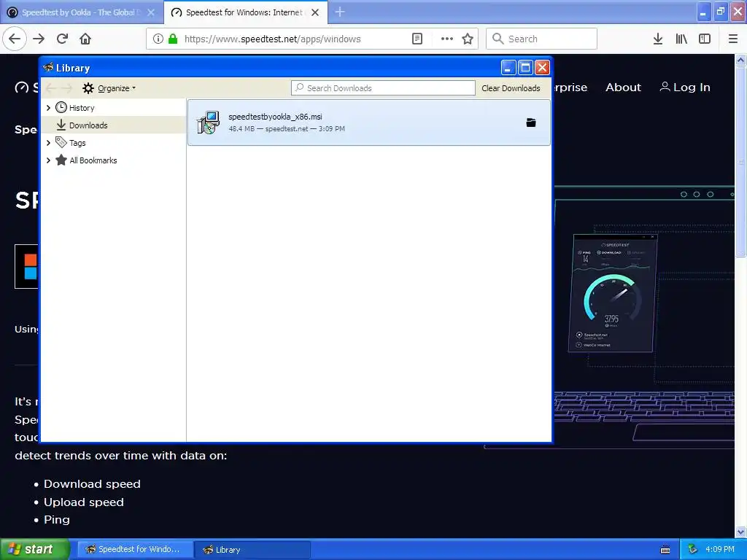Click the taskbar clock 4:09 PM

(719, 549)
